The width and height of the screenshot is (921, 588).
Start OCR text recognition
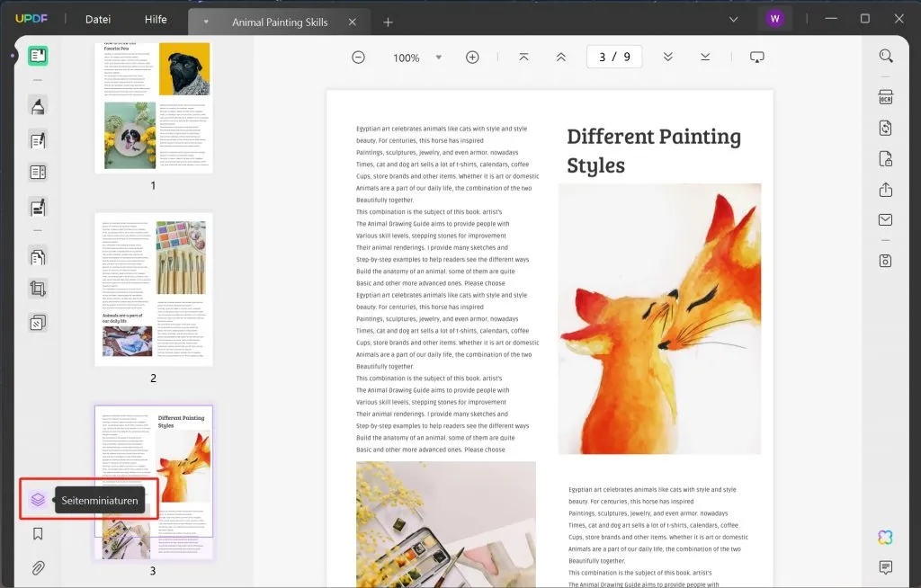pos(885,97)
